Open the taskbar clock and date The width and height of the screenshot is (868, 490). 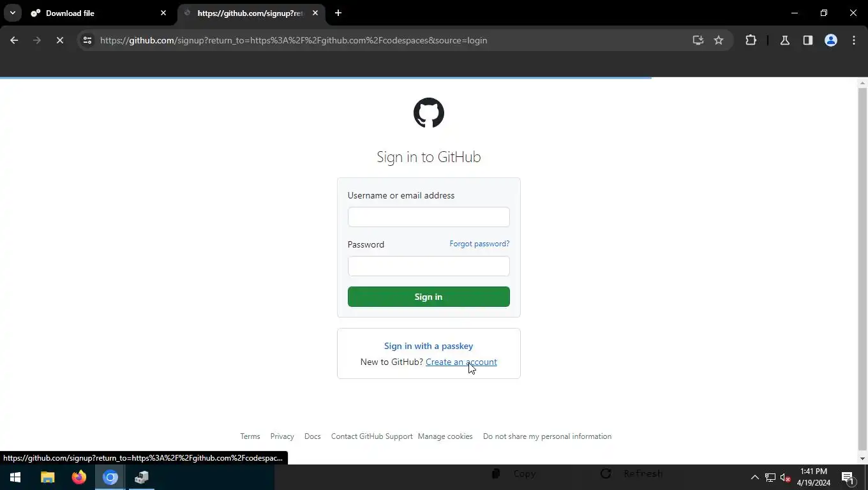click(813, 477)
